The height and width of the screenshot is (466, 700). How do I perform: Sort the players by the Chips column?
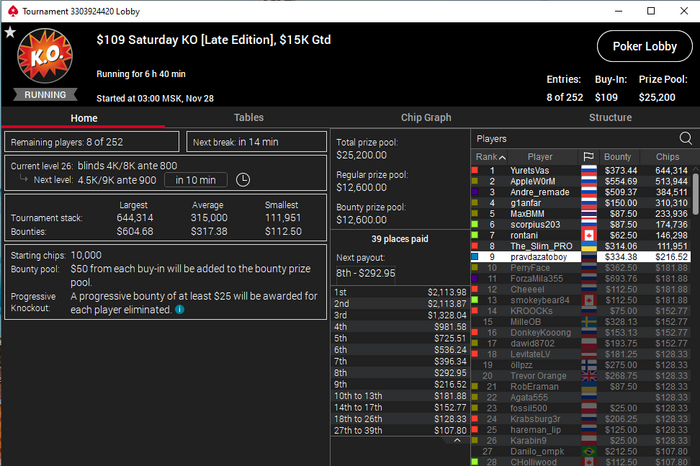[x=667, y=157]
